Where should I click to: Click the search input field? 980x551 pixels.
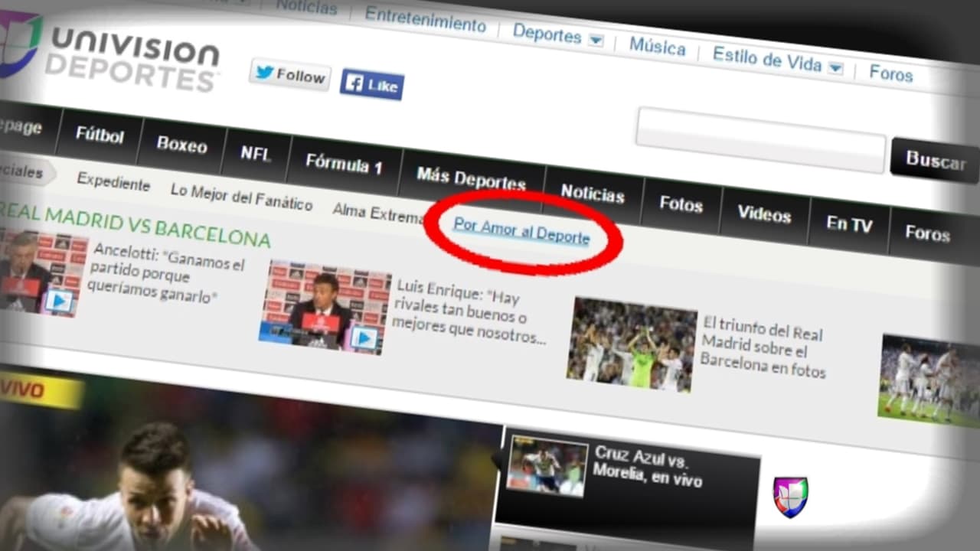[759, 140]
